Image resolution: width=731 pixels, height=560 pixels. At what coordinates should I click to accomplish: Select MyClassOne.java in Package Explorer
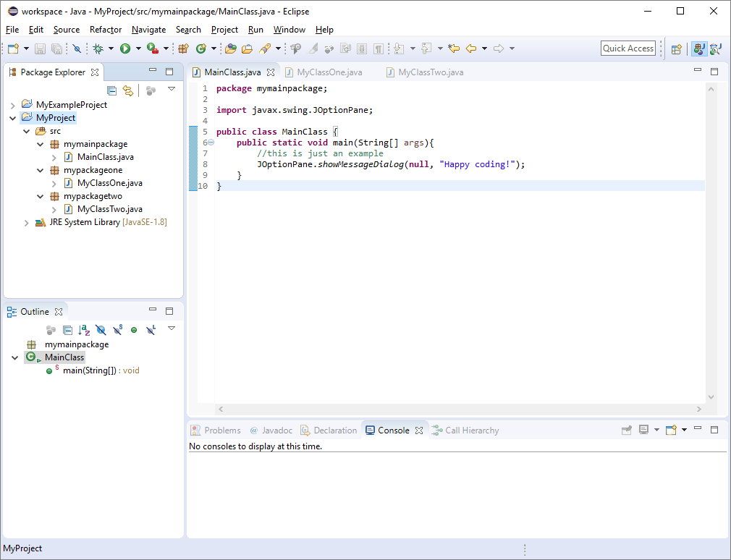pos(109,183)
